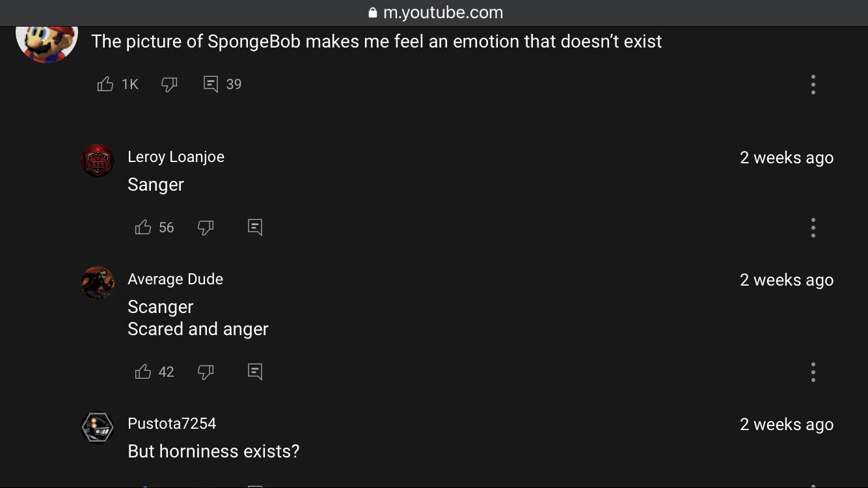Like Leroy Loanjoe's 'Sanger' reply
The image size is (868, 488).
tap(142, 227)
